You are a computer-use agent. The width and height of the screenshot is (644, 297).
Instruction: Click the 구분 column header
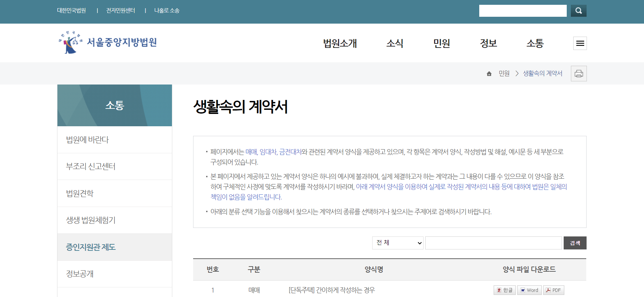(x=254, y=270)
